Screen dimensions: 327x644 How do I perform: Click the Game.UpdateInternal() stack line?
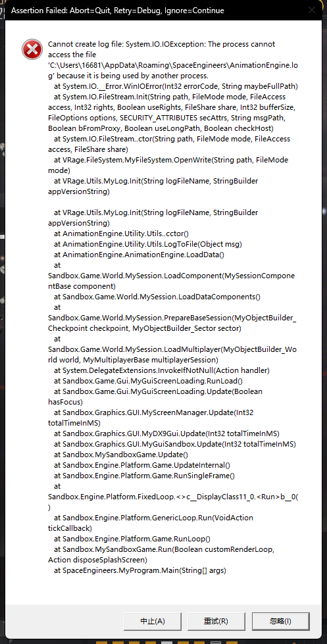[x=142, y=465]
